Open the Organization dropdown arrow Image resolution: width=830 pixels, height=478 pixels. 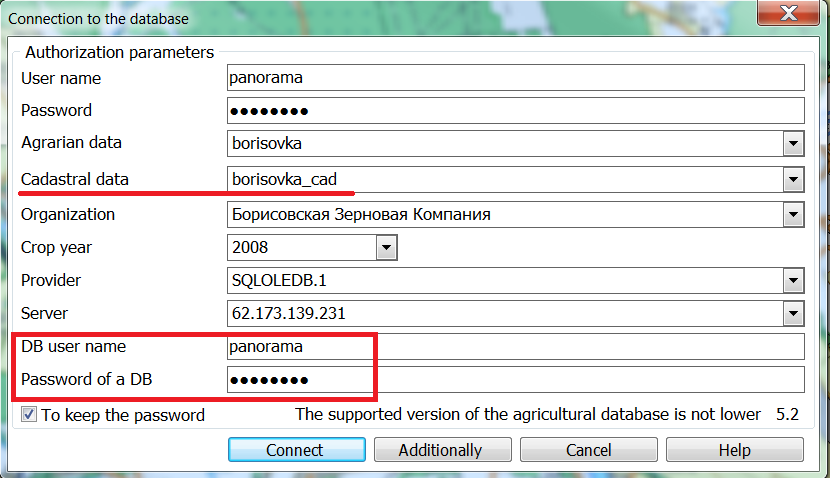(x=794, y=214)
